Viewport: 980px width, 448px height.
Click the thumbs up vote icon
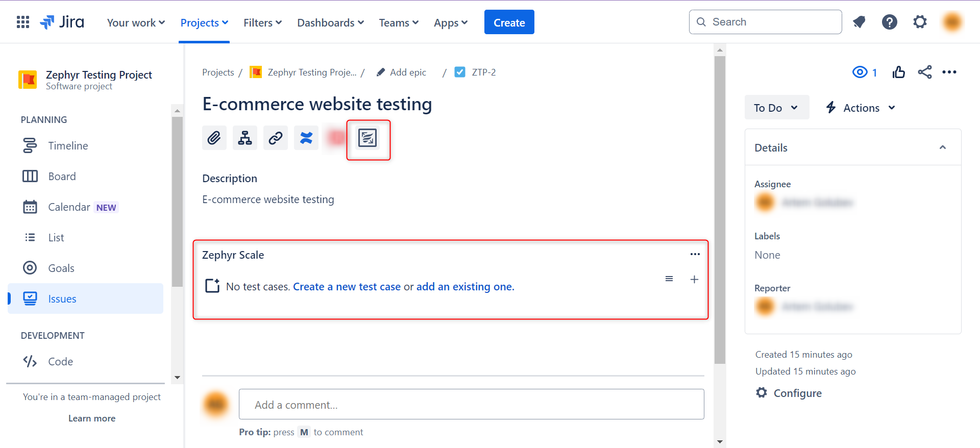click(x=899, y=72)
